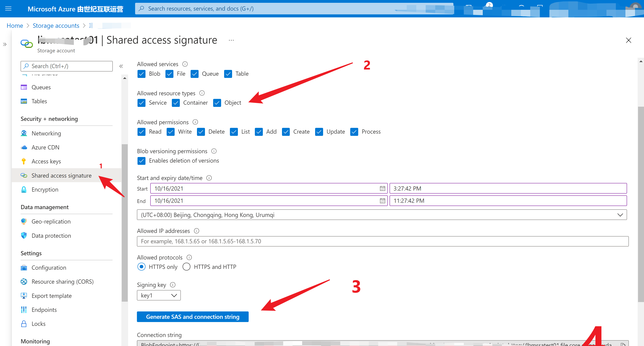Uncheck the Process permission checkbox
The height and width of the screenshot is (346, 644).
point(354,132)
